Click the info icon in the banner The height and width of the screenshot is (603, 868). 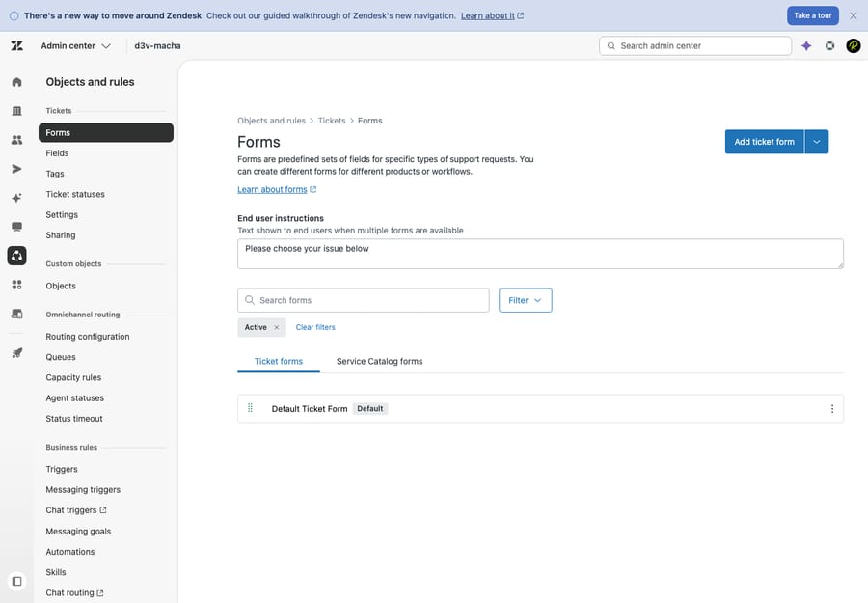tap(14, 16)
